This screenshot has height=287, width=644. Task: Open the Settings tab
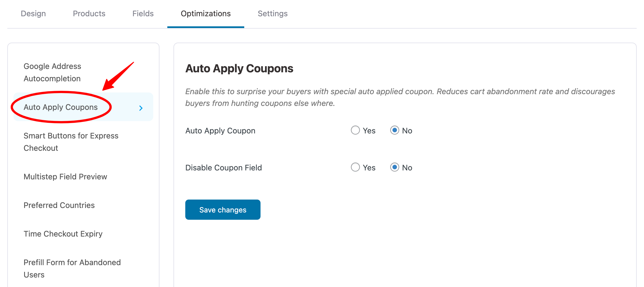(x=272, y=13)
